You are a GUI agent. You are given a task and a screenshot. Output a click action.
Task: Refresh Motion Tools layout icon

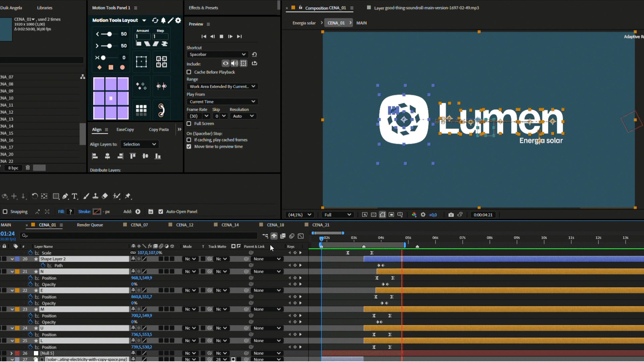pyautogui.click(x=155, y=20)
